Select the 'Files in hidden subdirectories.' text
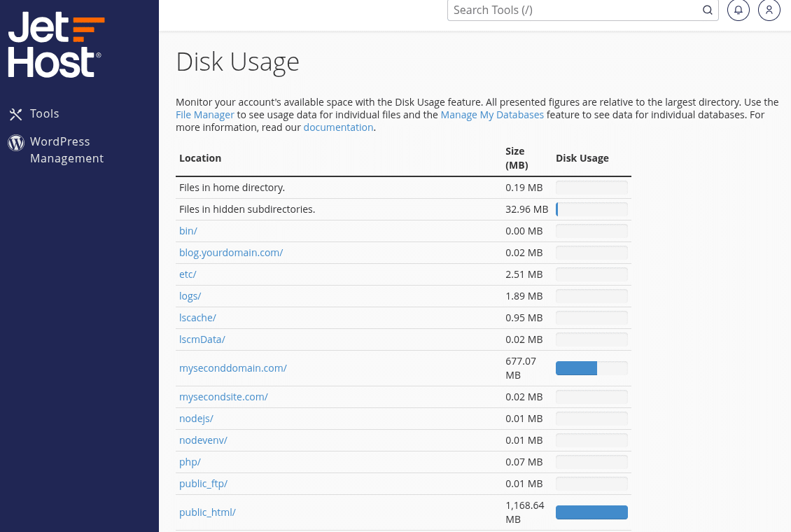Screen dimensions: 791x532 247,209
